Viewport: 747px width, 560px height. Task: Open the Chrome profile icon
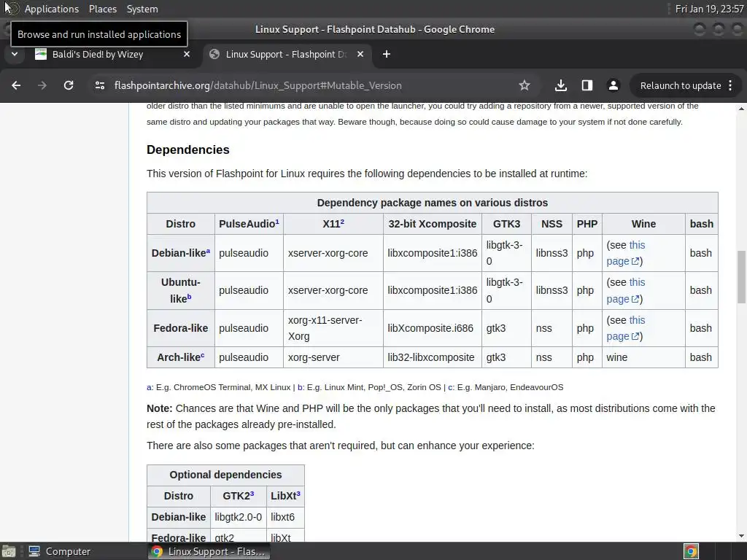[x=613, y=85]
